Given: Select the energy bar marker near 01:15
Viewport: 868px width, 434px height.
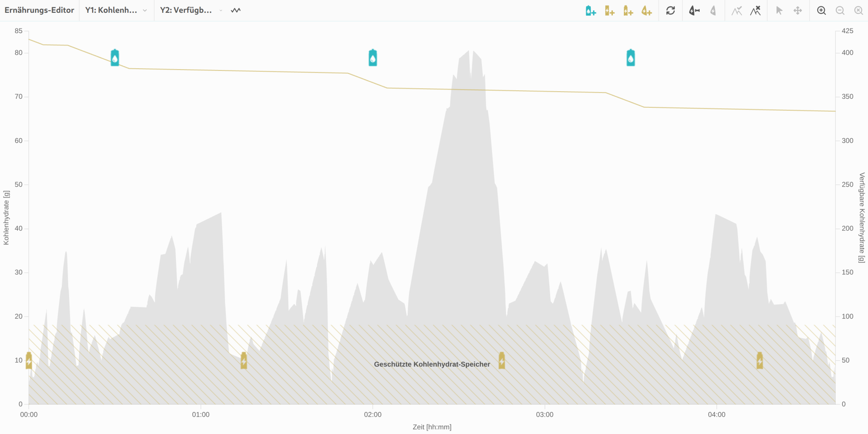Looking at the screenshot, I should [244, 361].
